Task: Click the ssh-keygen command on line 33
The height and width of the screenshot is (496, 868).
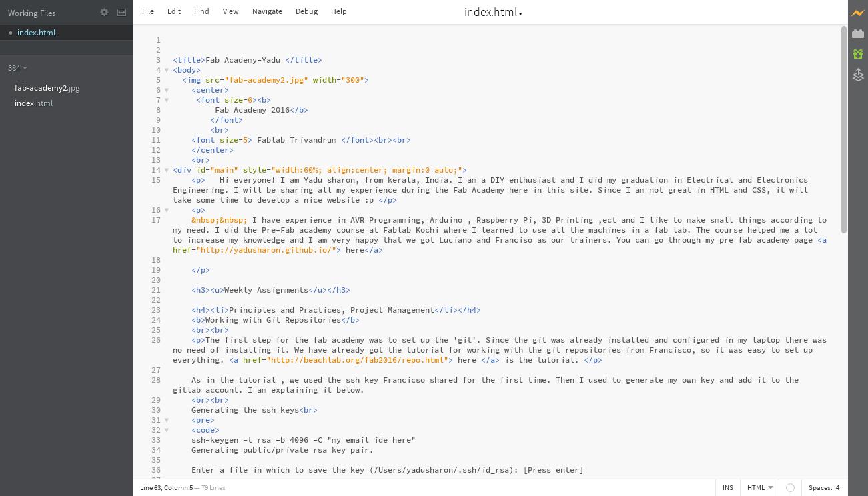Action: pos(304,440)
